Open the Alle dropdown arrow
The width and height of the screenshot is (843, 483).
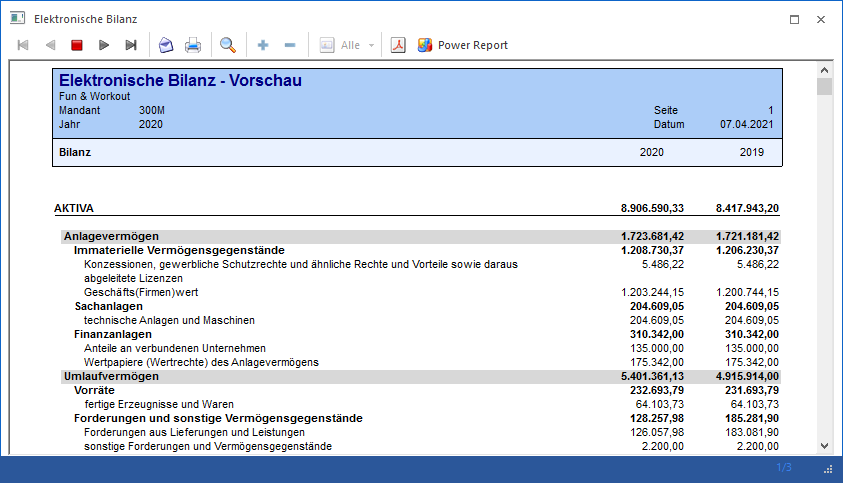pyautogui.click(x=372, y=45)
